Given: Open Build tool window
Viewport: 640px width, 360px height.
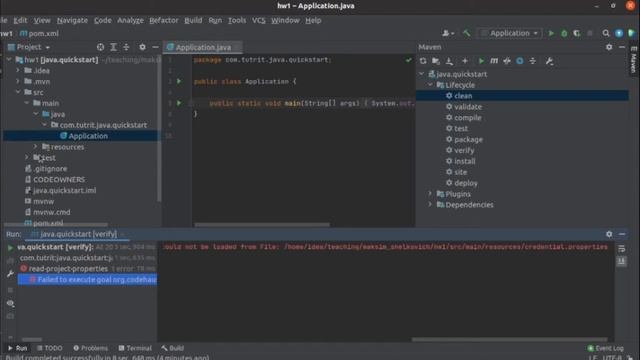Looking at the screenshot, I should point(173,348).
